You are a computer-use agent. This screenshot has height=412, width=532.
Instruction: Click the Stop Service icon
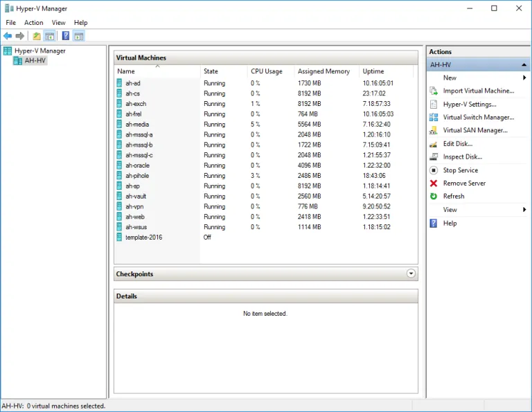434,170
